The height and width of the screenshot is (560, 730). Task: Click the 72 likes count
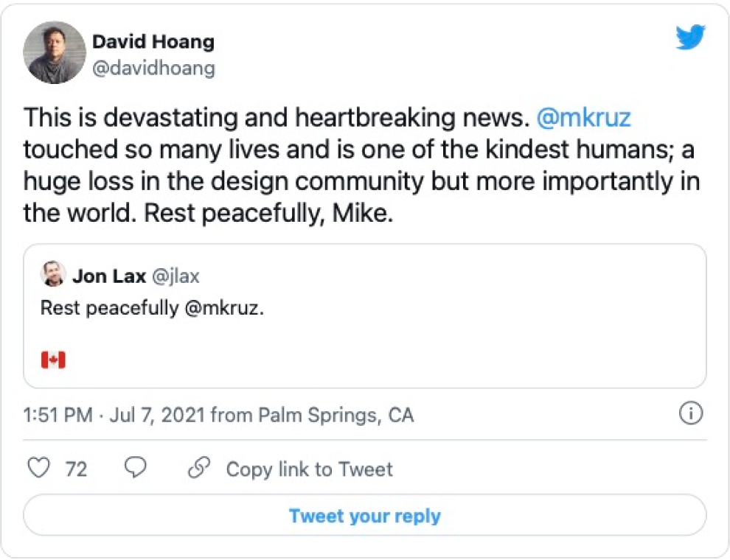(77, 469)
